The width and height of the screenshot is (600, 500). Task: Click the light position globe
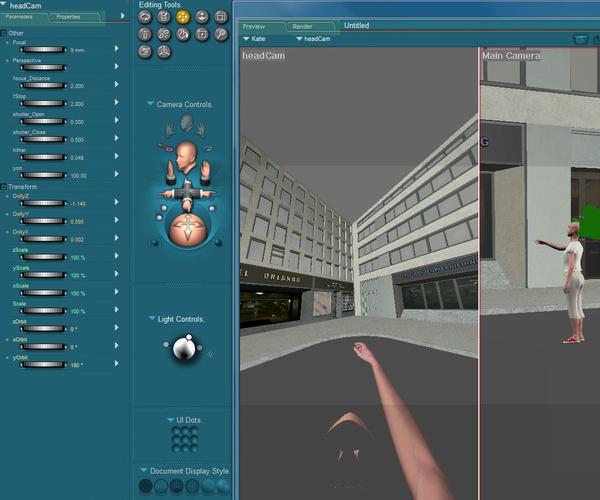(x=183, y=349)
